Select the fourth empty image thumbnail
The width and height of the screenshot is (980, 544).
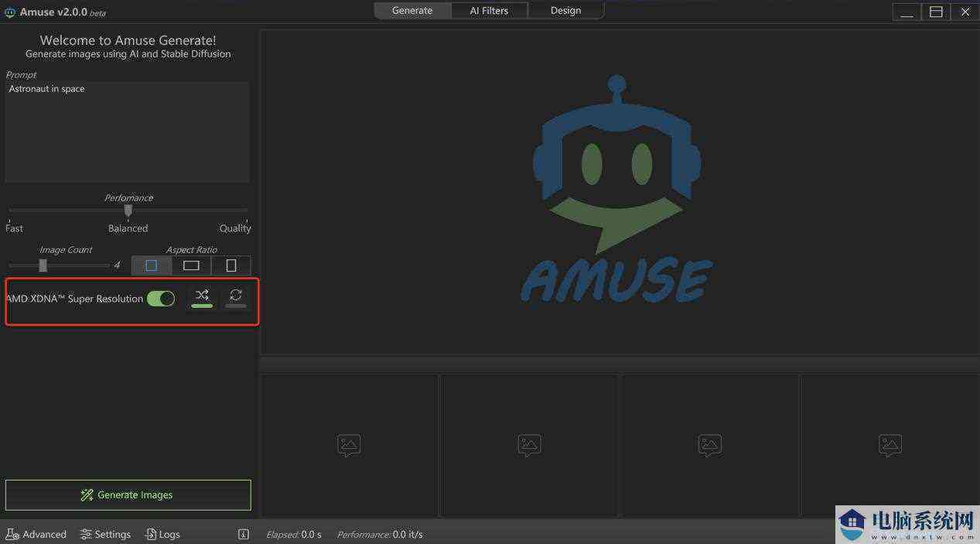(x=890, y=446)
